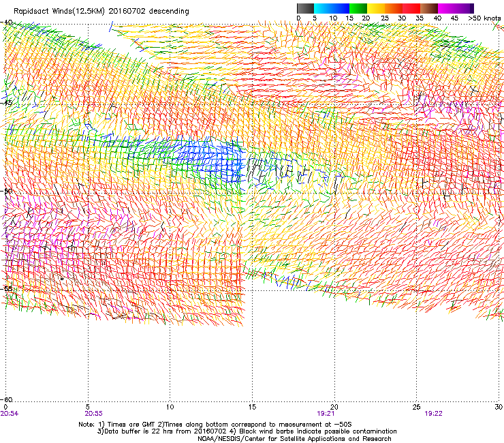Click the '-55' latitude axis label
Screen dimensions: 504x443
point(6,288)
